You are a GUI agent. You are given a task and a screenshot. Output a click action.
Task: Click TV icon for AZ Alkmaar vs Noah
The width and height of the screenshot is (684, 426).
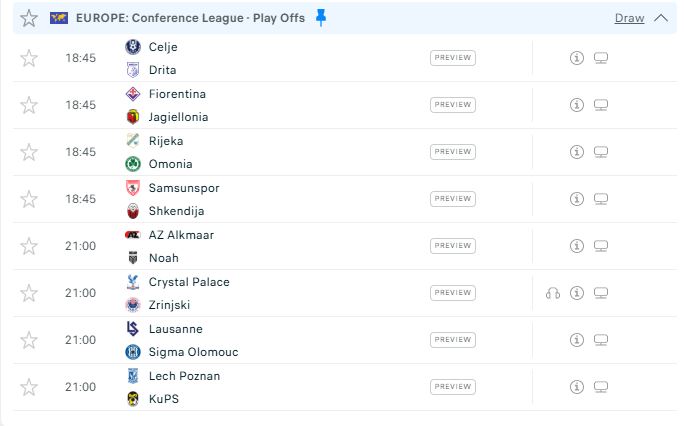[x=601, y=246]
